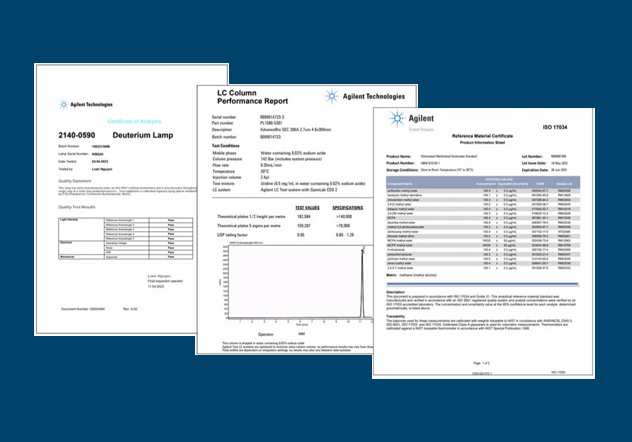Select the part number value "PL1580-5301"

pyautogui.click(x=271, y=123)
